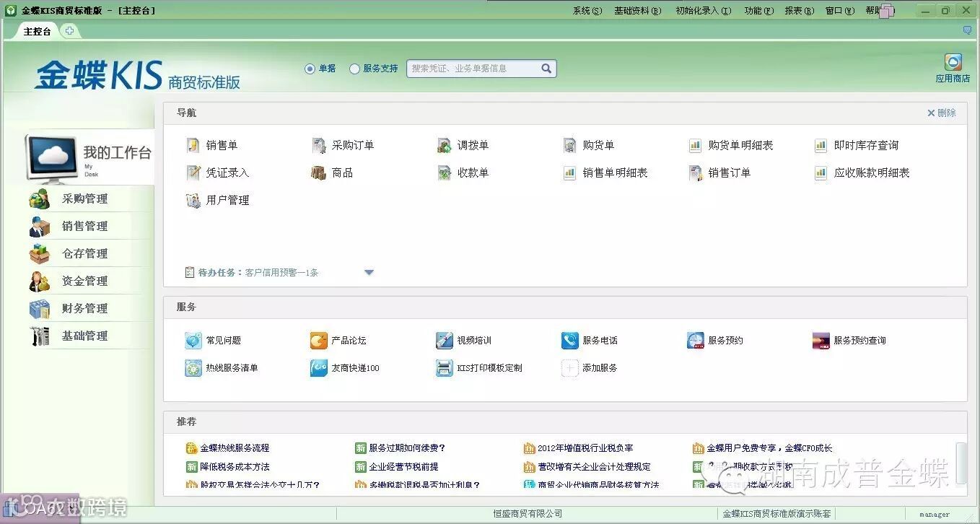Open the 降低税务成本方法 link
Screen dimensions: 980x524
point(235,467)
